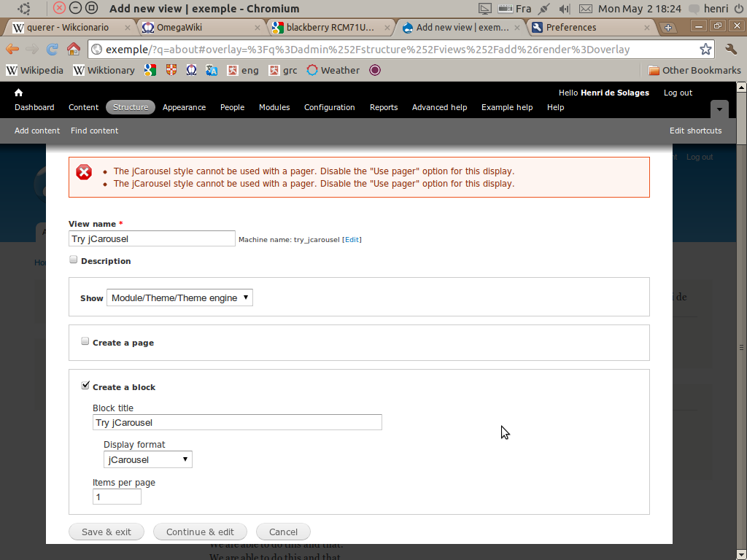The width and height of the screenshot is (747, 560).
Task: Click the Find content shortcut
Action: point(94,131)
